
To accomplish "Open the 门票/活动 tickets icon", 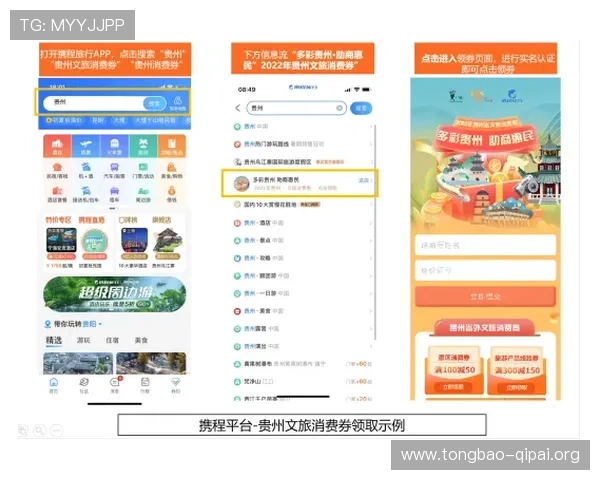I will point(143,170).
